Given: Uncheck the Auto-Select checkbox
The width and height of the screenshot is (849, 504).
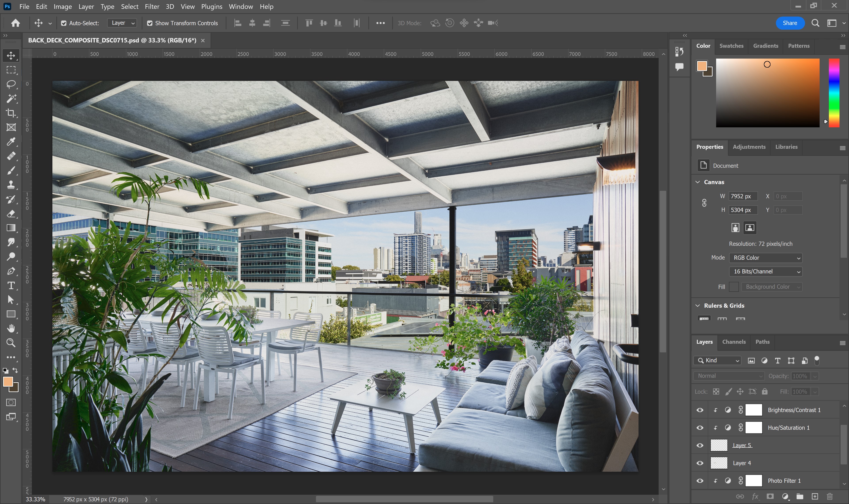Looking at the screenshot, I should coord(63,23).
